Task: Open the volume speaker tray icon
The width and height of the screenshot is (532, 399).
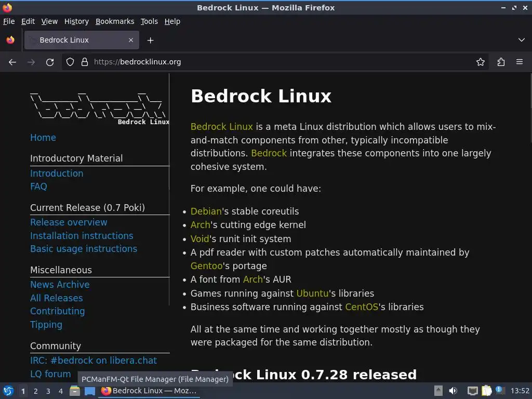Action: click(453, 391)
